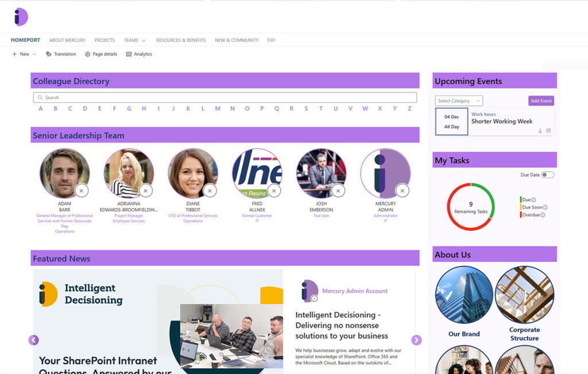
Task: Filter the directory by letter Z
Action: point(409,109)
